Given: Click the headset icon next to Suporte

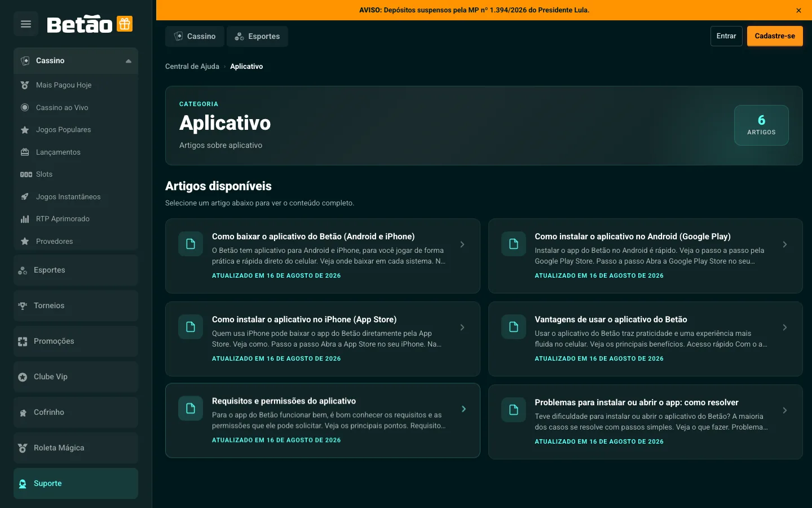Looking at the screenshot, I should point(23,484).
